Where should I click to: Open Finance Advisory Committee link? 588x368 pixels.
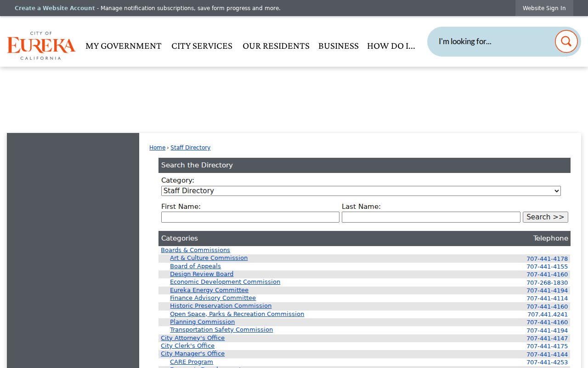pos(213,298)
